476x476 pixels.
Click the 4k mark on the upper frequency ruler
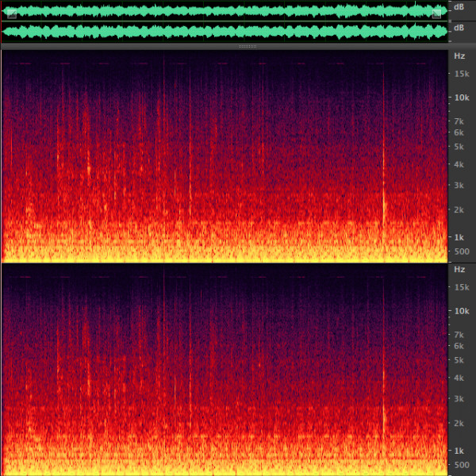[459, 164]
